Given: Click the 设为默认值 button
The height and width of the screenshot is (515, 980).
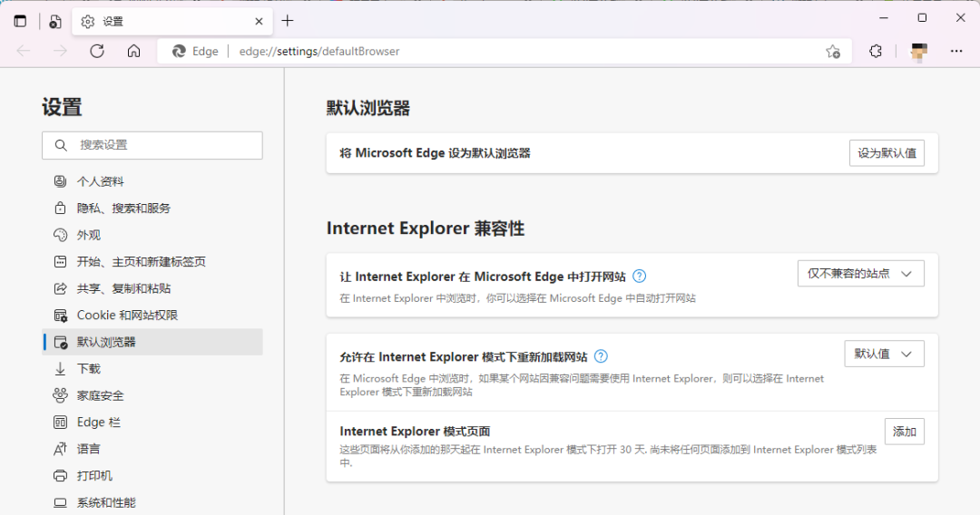Looking at the screenshot, I should [x=887, y=153].
